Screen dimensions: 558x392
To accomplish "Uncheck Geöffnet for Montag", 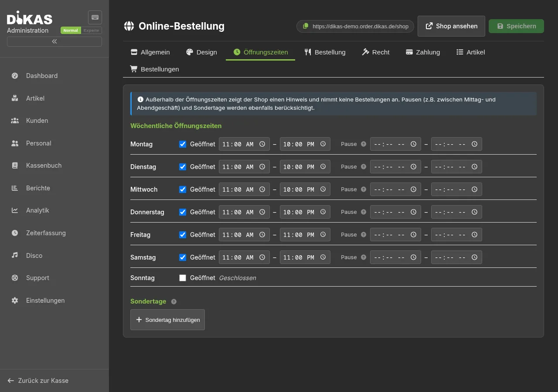I will [x=183, y=144].
